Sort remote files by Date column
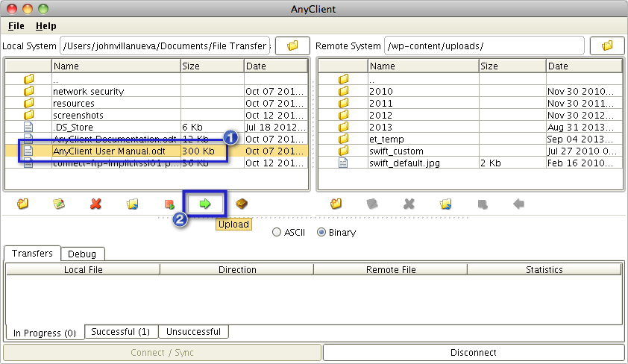Screen dimensions: 628x364 pos(584,66)
